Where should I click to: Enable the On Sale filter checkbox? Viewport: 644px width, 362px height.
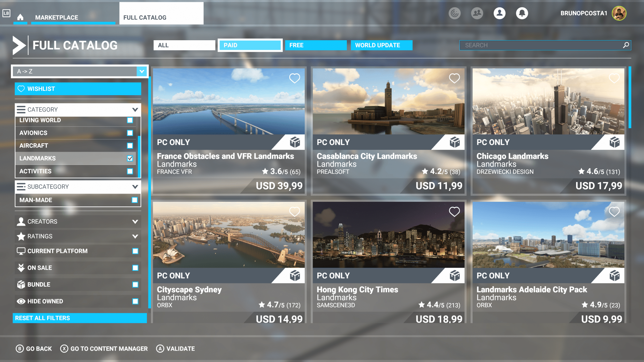[135, 268]
